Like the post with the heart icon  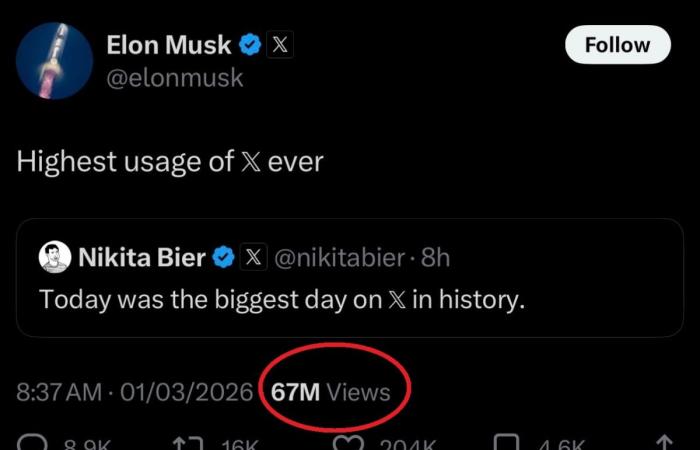click(348, 443)
